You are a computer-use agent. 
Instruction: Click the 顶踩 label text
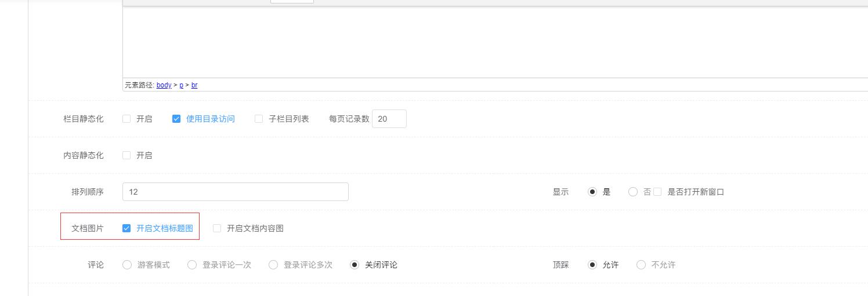point(561,265)
